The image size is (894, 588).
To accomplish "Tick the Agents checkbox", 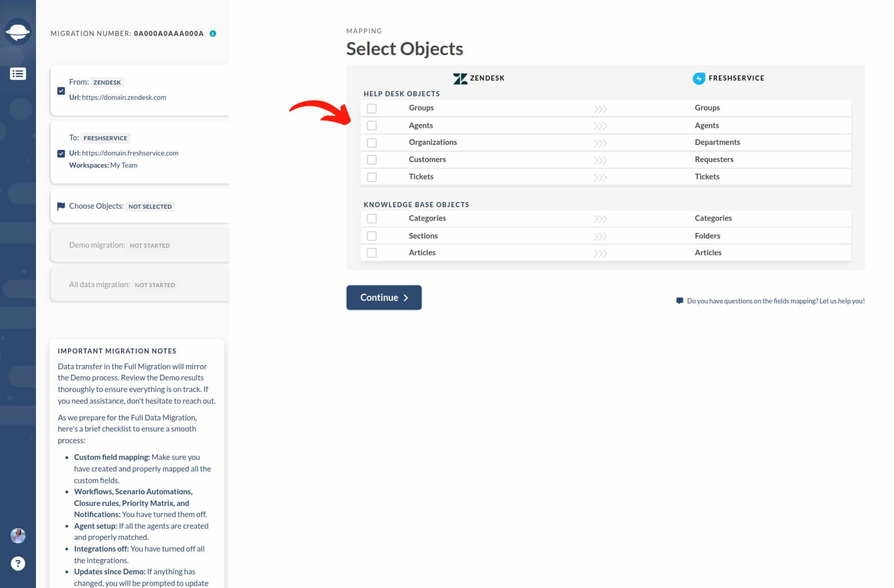I will point(372,126).
